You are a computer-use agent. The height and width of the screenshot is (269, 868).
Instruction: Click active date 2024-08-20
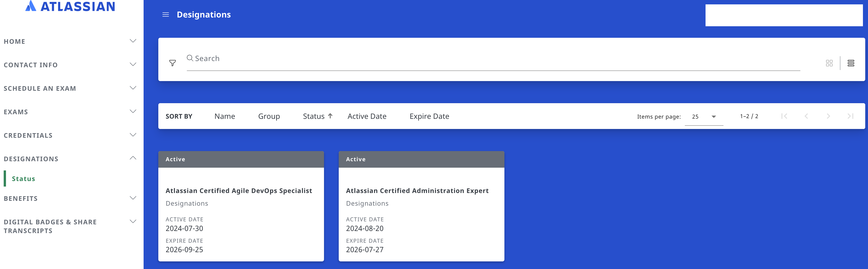point(365,228)
